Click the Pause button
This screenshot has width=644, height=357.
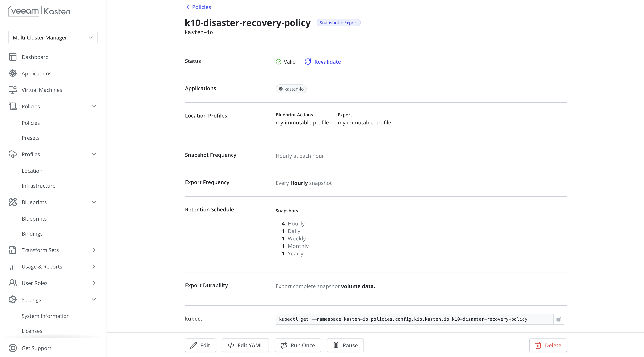[x=345, y=345]
